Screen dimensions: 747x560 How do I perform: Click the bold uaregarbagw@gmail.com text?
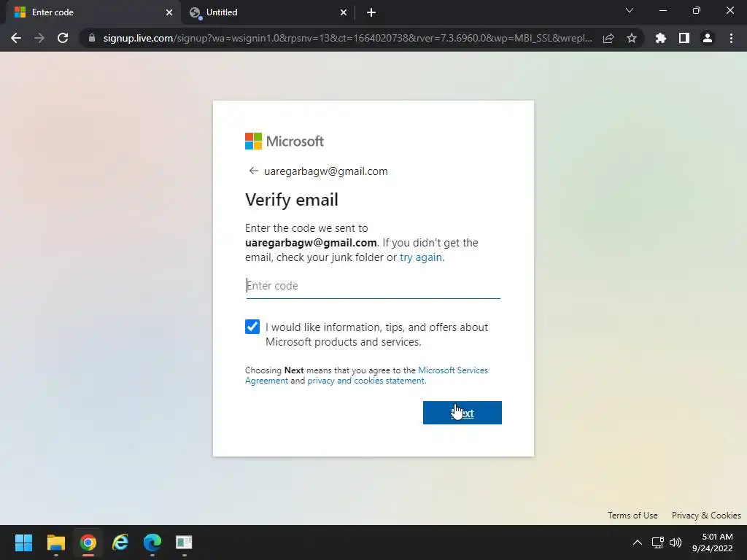tap(311, 243)
